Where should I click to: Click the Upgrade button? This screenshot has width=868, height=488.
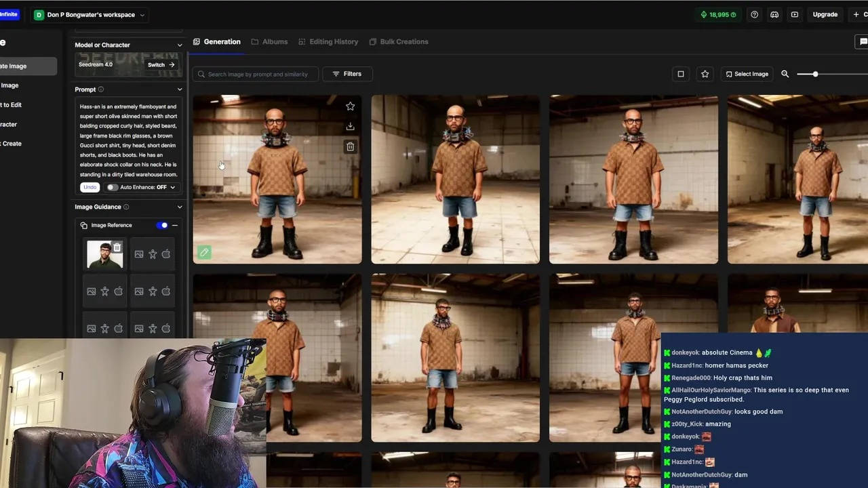click(825, 14)
